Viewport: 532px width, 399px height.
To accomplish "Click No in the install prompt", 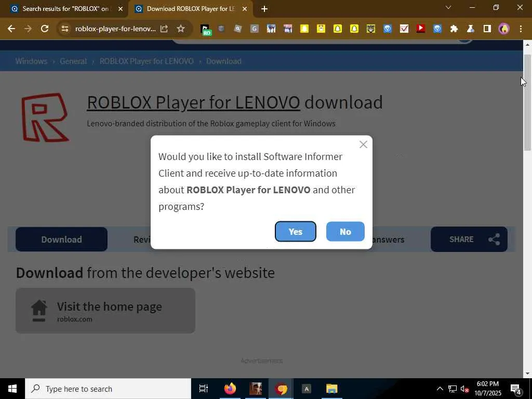I will (345, 231).
